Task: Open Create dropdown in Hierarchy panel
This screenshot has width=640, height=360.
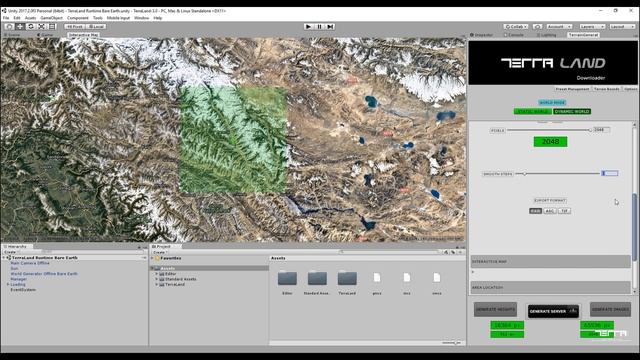Action: [11, 252]
